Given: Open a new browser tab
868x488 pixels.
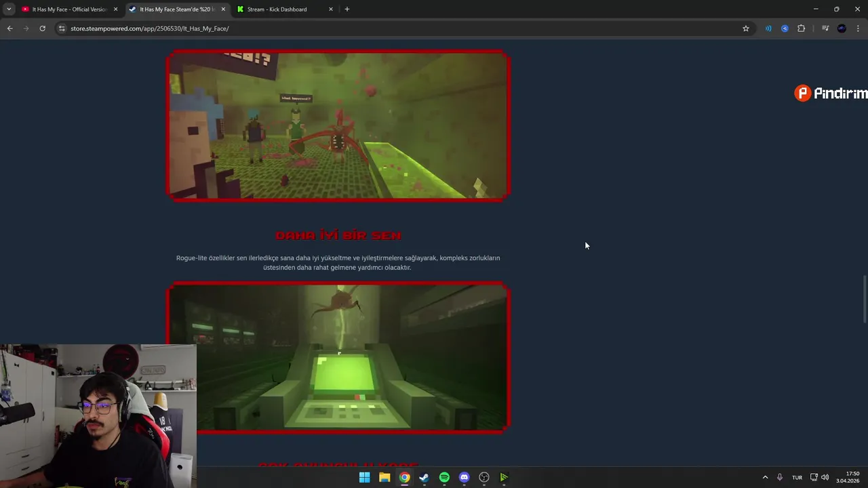Looking at the screenshot, I should 347,9.
